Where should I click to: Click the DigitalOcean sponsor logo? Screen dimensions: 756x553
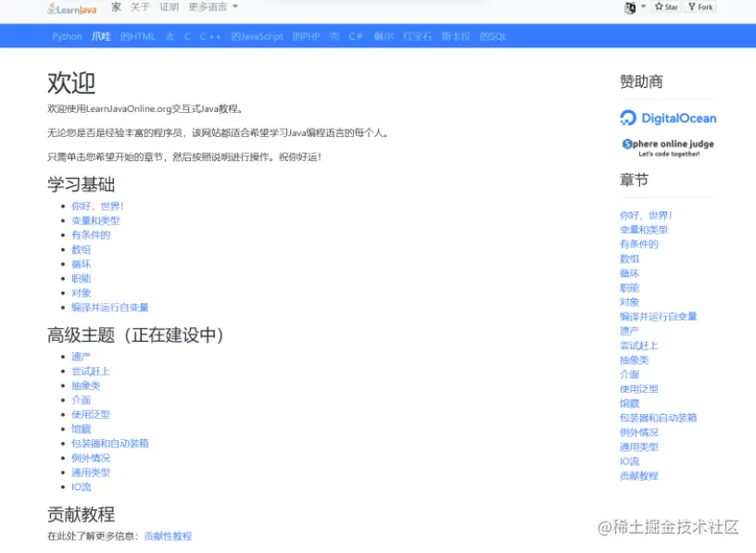coord(668,119)
